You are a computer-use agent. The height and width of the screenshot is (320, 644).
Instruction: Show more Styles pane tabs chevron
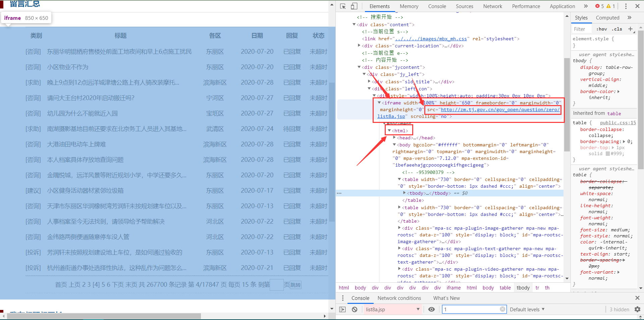click(629, 18)
